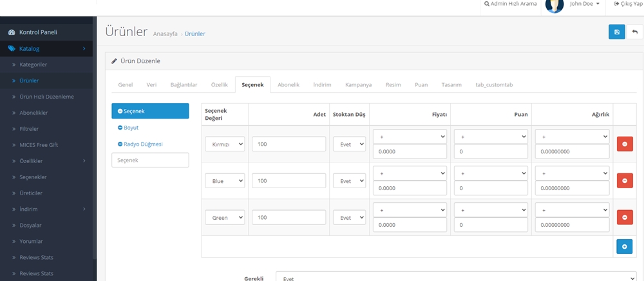Click the Adet quantity field for Kırmızı
Image resolution: width=644 pixels, height=281 pixels.
pyautogui.click(x=289, y=144)
